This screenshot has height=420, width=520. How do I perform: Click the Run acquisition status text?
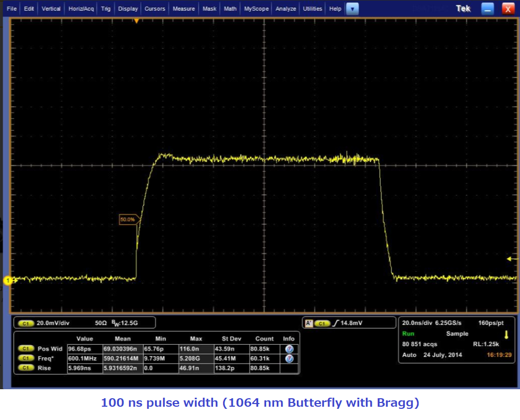coord(409,333)
